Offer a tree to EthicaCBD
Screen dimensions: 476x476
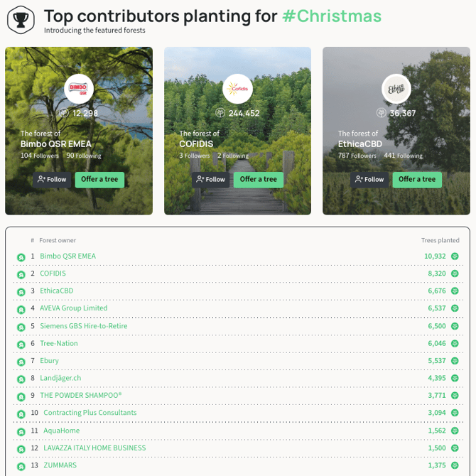(x=417, y=180)
